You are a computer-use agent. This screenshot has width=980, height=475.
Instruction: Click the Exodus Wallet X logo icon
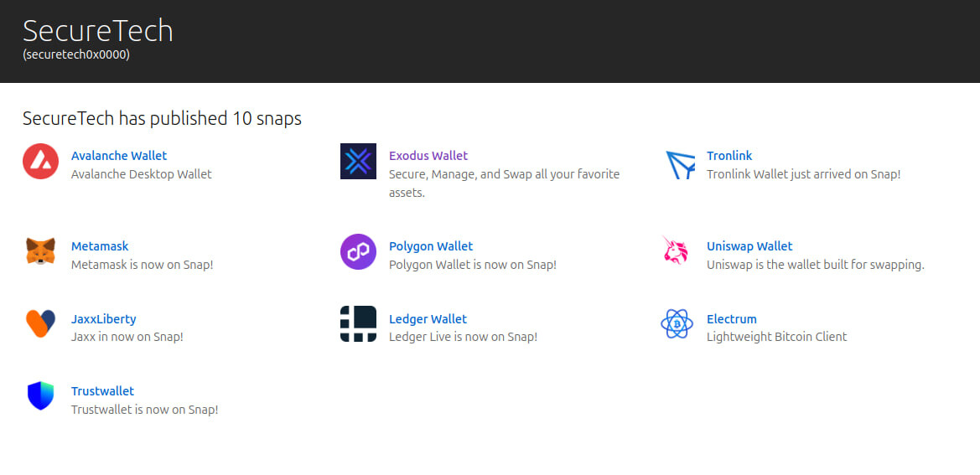pos(358,162)
